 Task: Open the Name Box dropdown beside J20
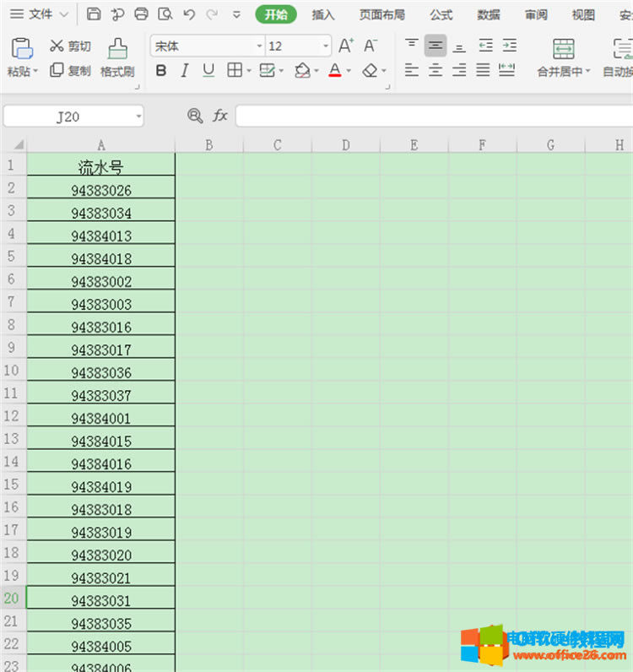pyautogui.click(x=138, y=117)
